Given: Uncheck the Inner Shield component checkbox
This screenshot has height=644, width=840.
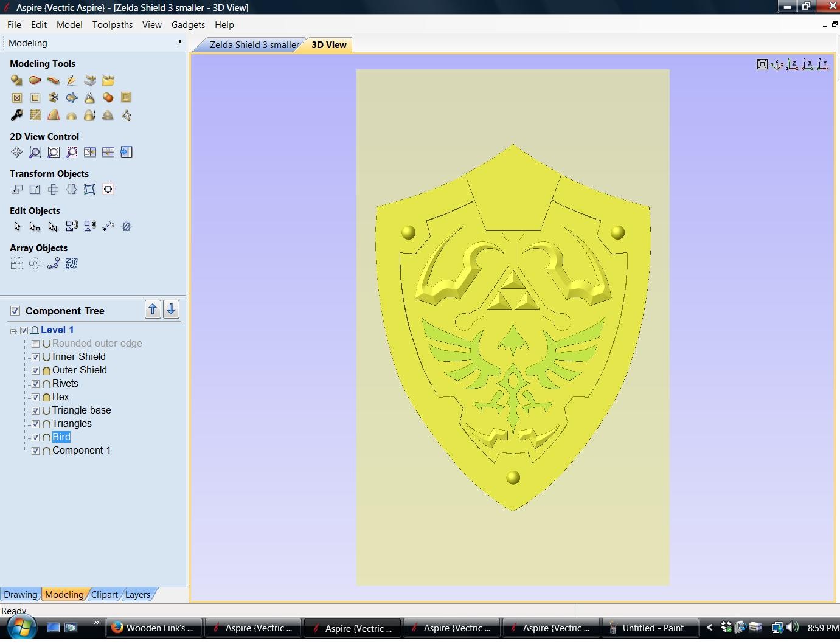Looking at the screenshot, I should click(36, 357).
